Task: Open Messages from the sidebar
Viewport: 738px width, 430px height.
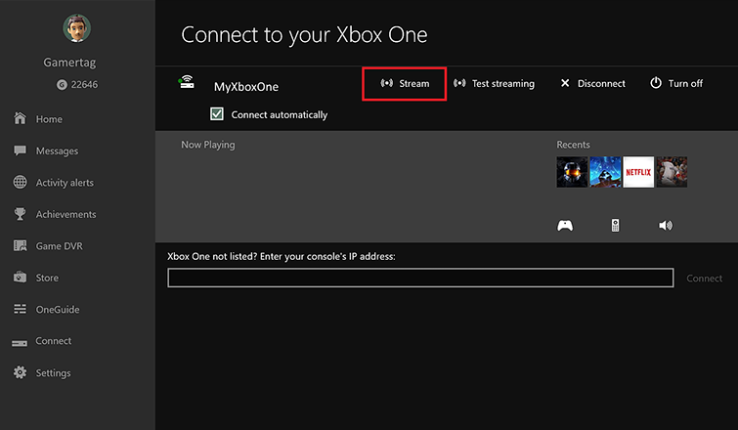Action: pos(56,151)
